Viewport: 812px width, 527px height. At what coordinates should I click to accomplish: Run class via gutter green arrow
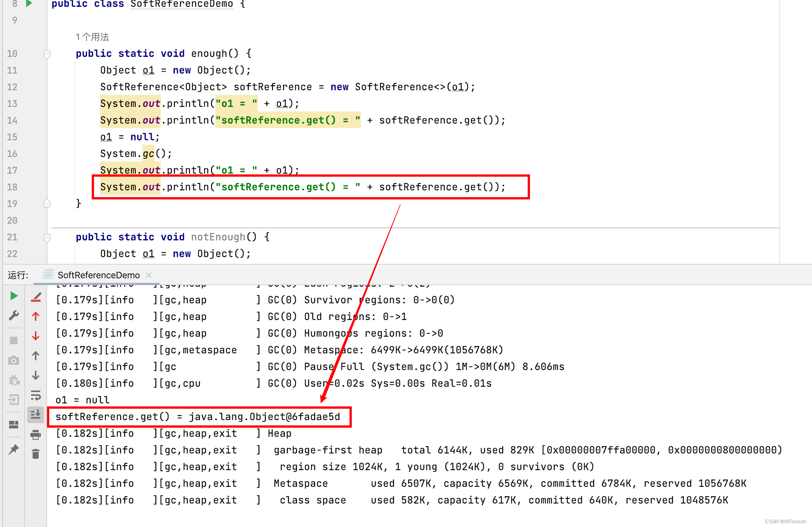pyautogui.click(x=29, y=4)
